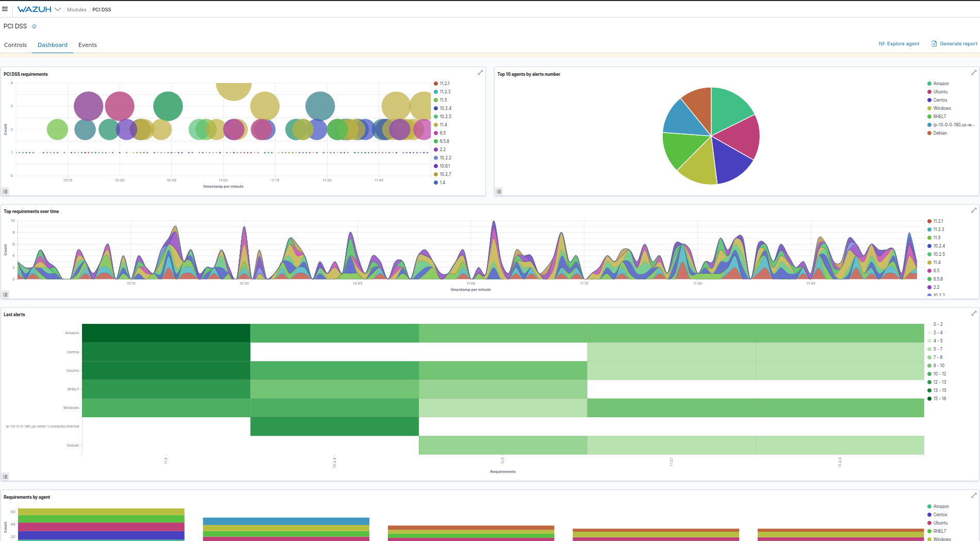Switch to the Controls tab
This screenshot has height=541, width=980.
coord(15,45)
